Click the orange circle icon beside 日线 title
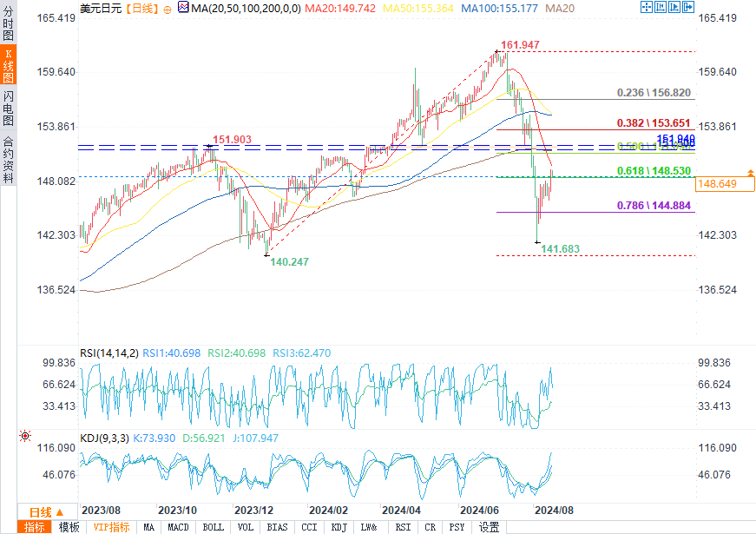Image resolution: width=756 pixels, height=534 pixels. click(x=168, y=10)
